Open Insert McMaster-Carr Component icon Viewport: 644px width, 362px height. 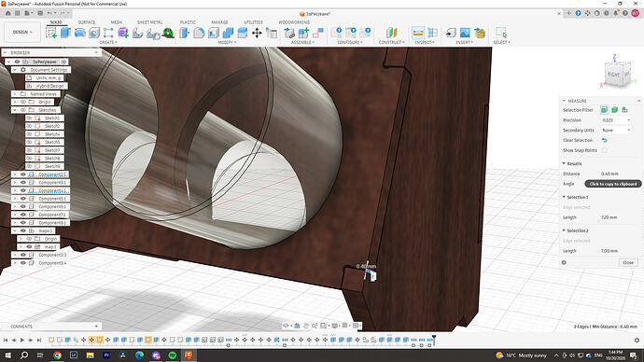coord(480,33)
